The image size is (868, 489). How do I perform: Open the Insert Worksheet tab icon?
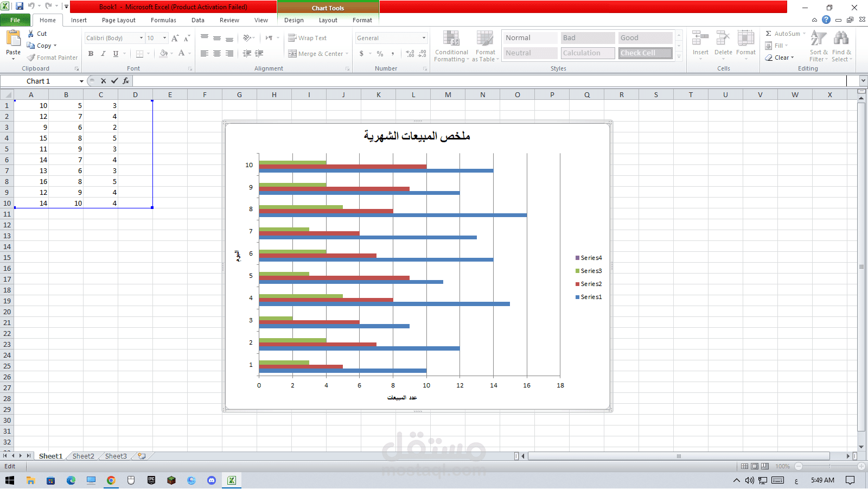[x=142, y=456]
